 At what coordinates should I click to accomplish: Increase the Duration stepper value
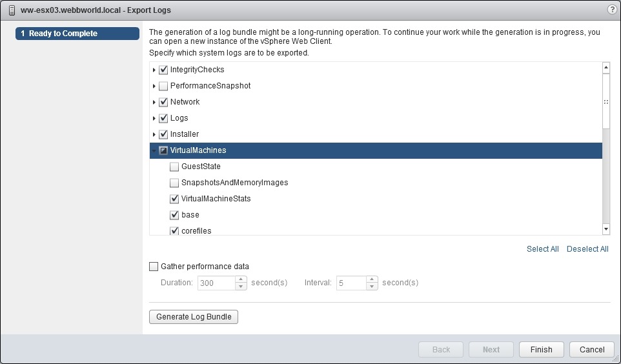click(x=241, y=279)
